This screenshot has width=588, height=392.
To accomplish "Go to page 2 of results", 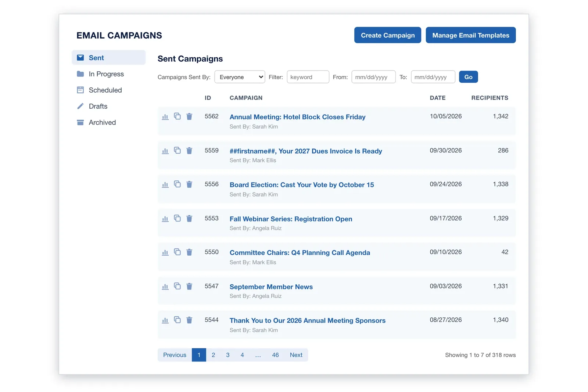I will (x=213, y=355).
